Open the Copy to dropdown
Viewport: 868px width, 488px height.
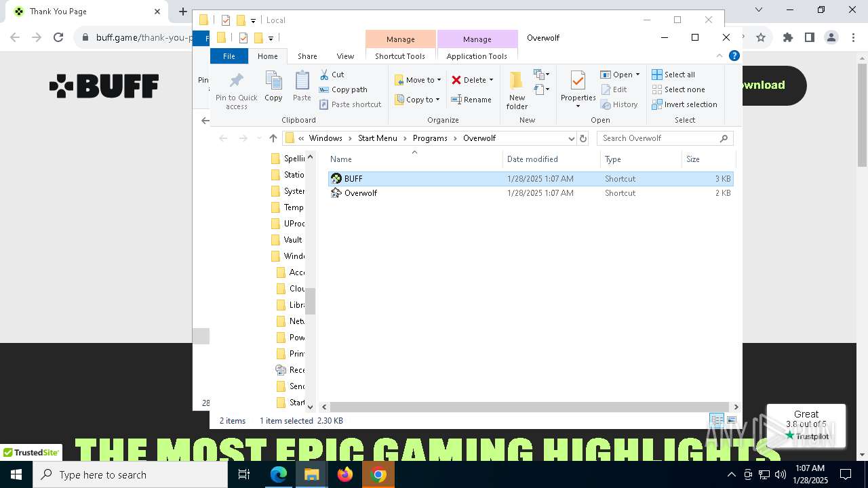coord(418,100)
